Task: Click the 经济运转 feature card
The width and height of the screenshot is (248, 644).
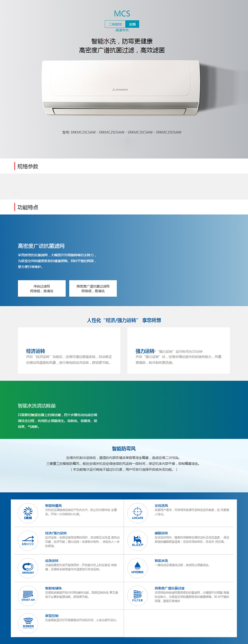Action: coord(69,351)
